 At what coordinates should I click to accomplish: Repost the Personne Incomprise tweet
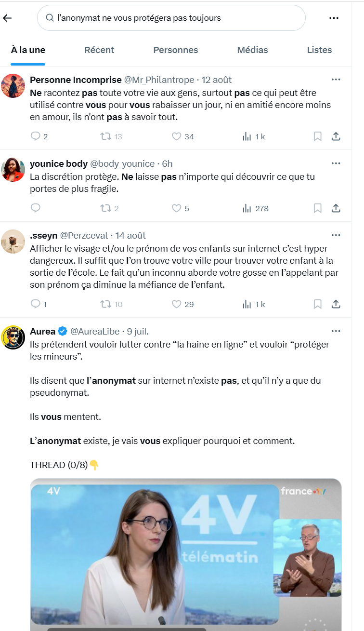105,136
